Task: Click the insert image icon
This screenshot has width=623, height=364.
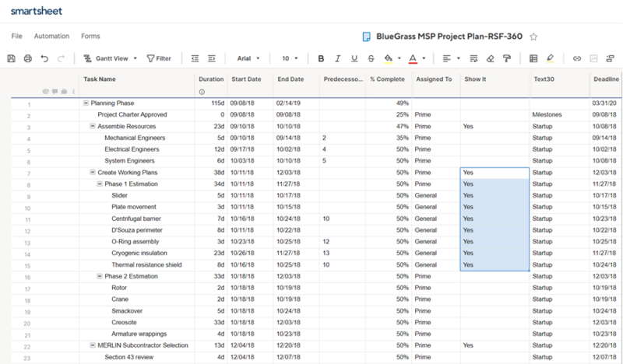Action: pos(593,58)
